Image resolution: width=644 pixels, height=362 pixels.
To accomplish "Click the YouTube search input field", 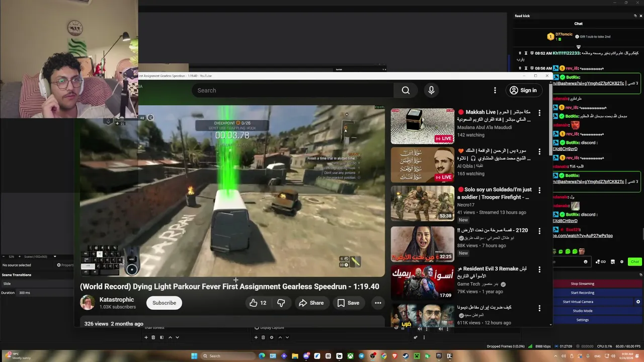I will [x=292, y=90].
